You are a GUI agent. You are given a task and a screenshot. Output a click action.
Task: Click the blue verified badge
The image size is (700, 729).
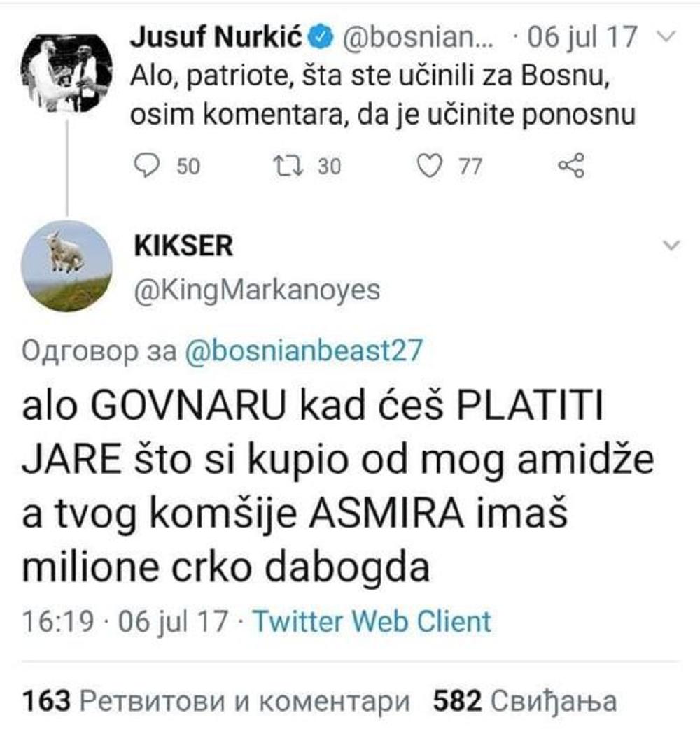[x=322, y=36]
